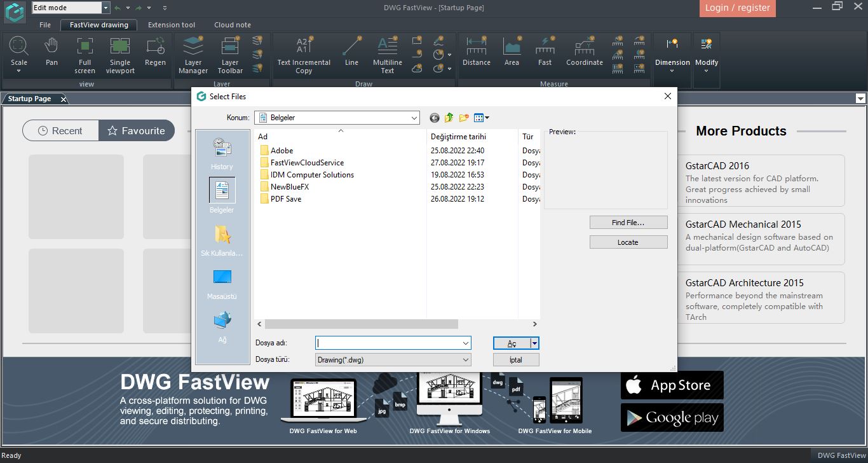This screenshot has width=868, height=463.
Task: Open the Google play link
Action: click(x=672, y=418)
